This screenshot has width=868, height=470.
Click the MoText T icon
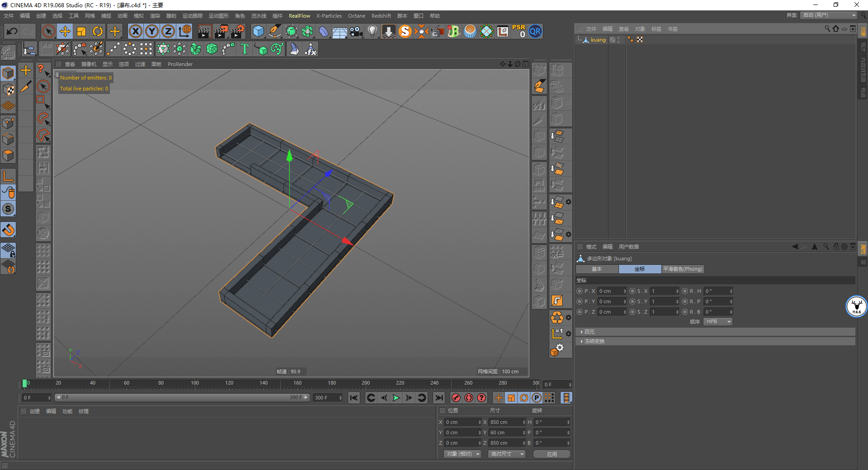click(245, 49)
